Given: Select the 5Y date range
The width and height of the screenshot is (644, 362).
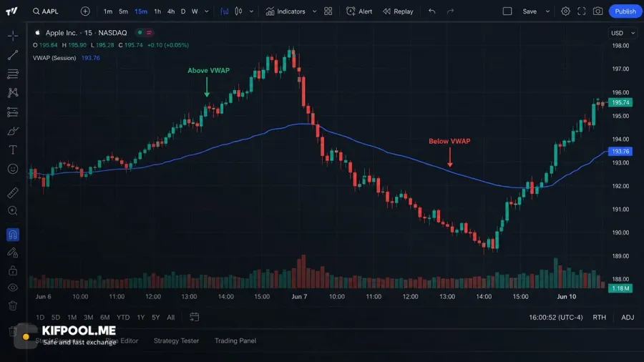Looking at the screenshot, I should pos(156,317).
